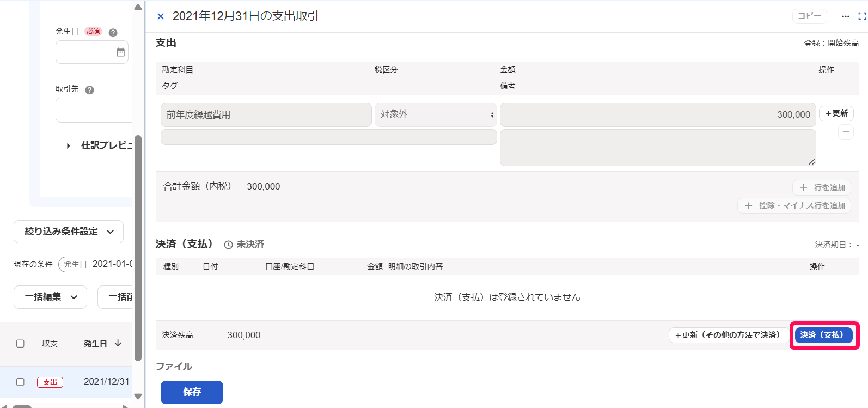The width and height of the screenshot is (868, 408).
Task: Click the 2021/12/31 date cell
Action: tap(107, 382)
